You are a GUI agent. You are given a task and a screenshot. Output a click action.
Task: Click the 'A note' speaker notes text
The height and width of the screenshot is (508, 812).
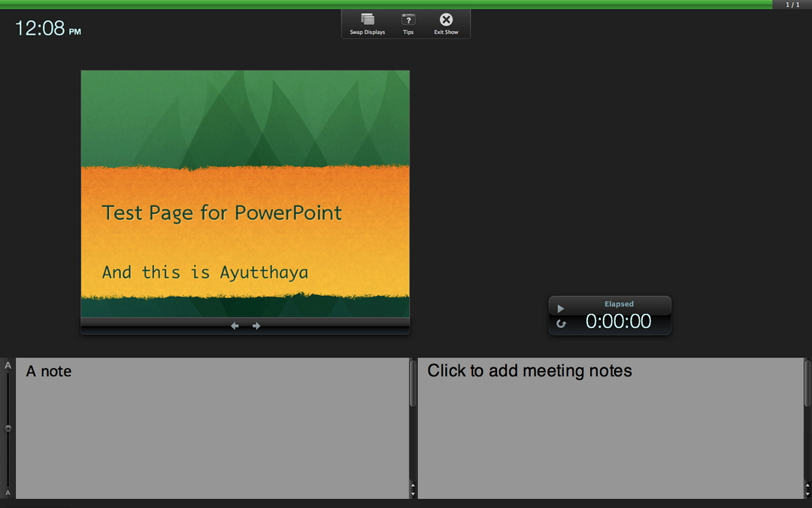[49, 371]
